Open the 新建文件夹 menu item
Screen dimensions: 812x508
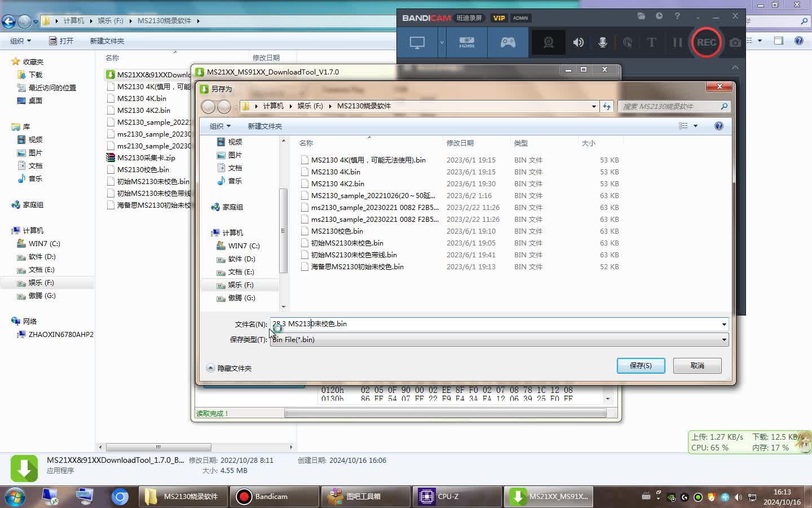[x=264, y=126]
